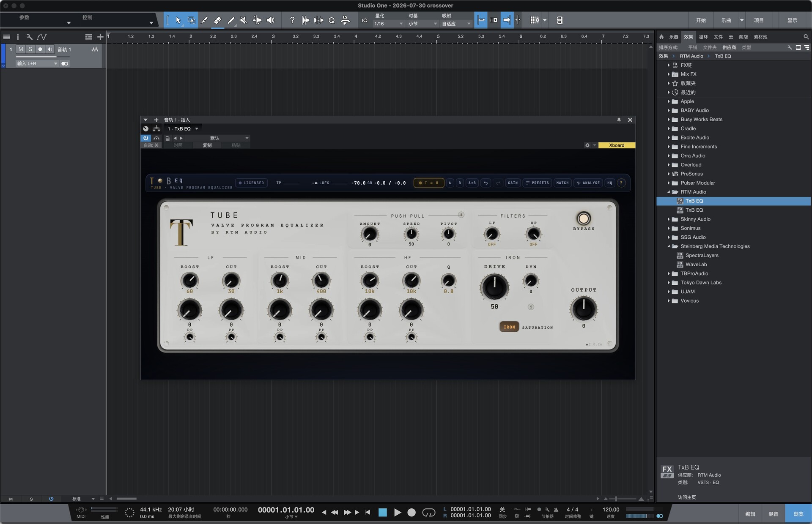The image size is (812, 524).
Task: Open the 输入 L+R input dropdown
Action: coord(37,63)
